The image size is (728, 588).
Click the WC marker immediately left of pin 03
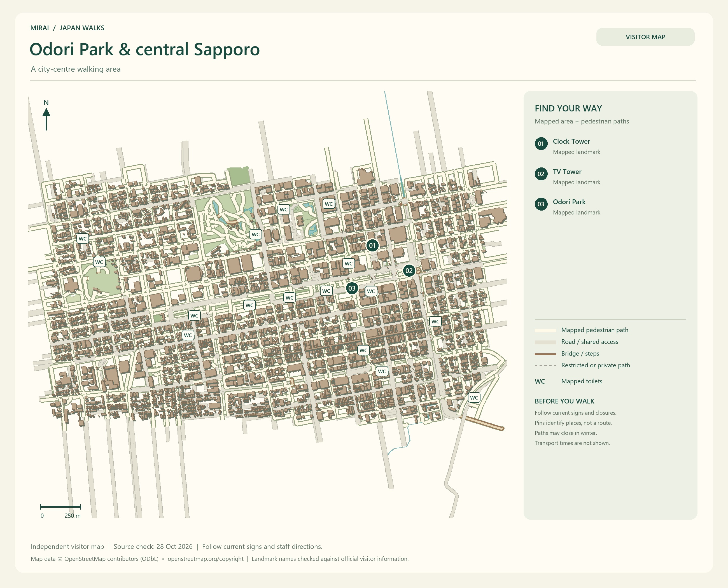point(326,291)
